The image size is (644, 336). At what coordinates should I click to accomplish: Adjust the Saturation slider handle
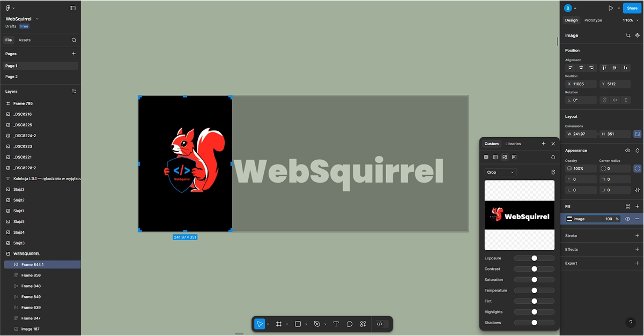(534, 280)
